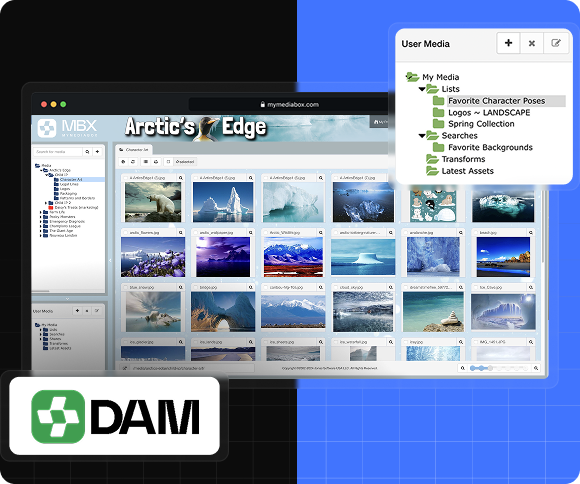Click the magnifier icon on the bridge.jpg card
Screen dimensions: 580x484
point(251,287)
